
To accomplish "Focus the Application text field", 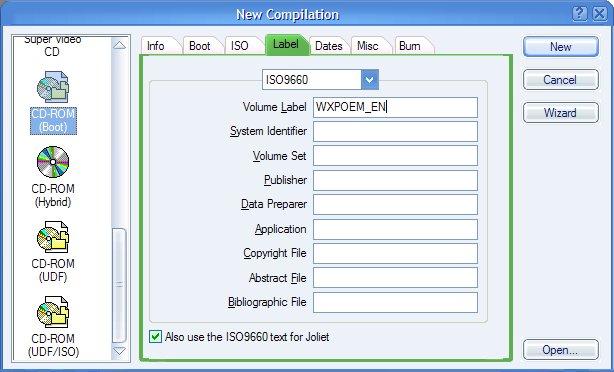I will coord(395,229).
